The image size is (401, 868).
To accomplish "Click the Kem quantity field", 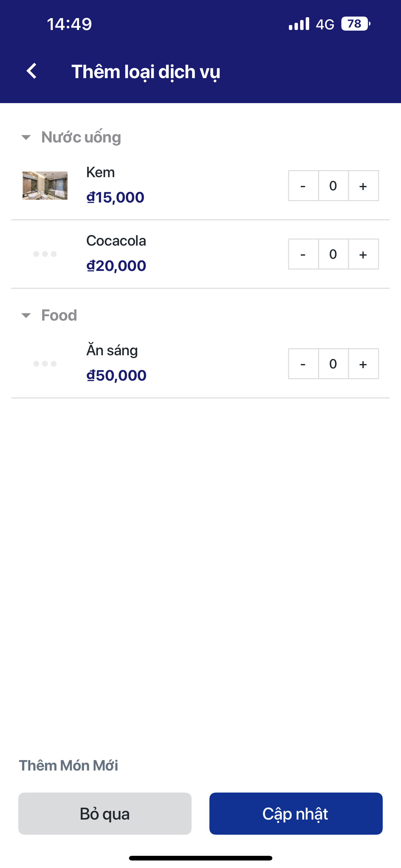I will click(x=333, y=186).
